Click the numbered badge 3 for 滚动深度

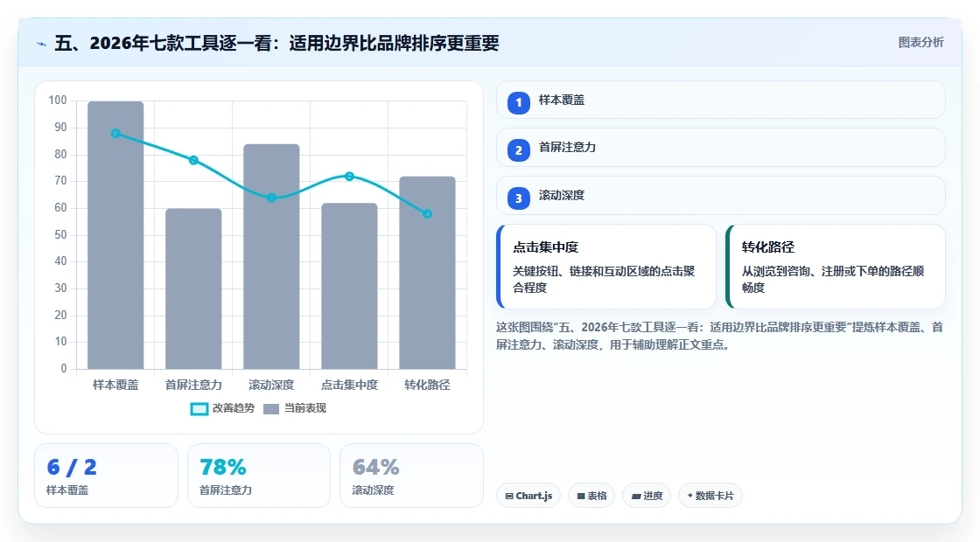coord(519,198)
